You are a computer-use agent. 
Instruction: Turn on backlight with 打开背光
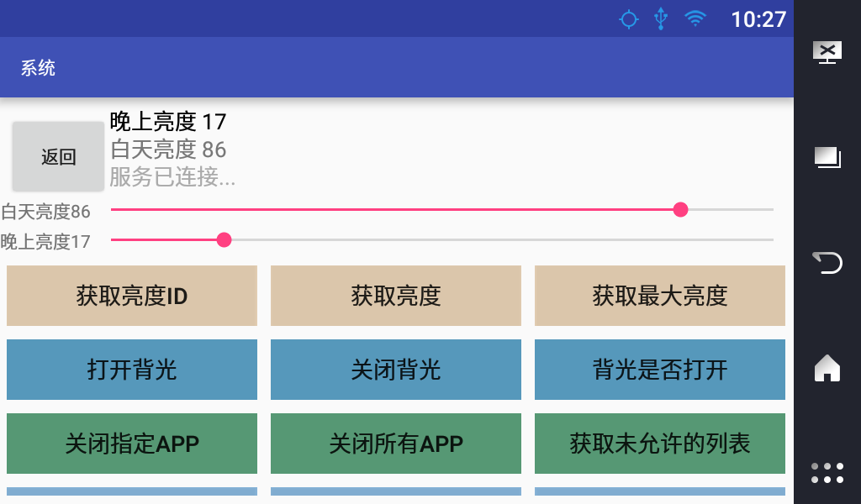pos(132,370)
